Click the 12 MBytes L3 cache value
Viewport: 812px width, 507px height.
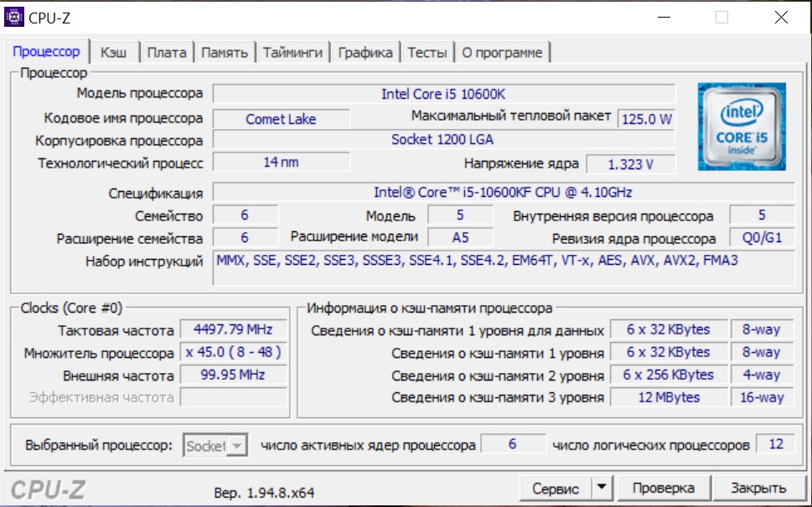click(669, 397)
